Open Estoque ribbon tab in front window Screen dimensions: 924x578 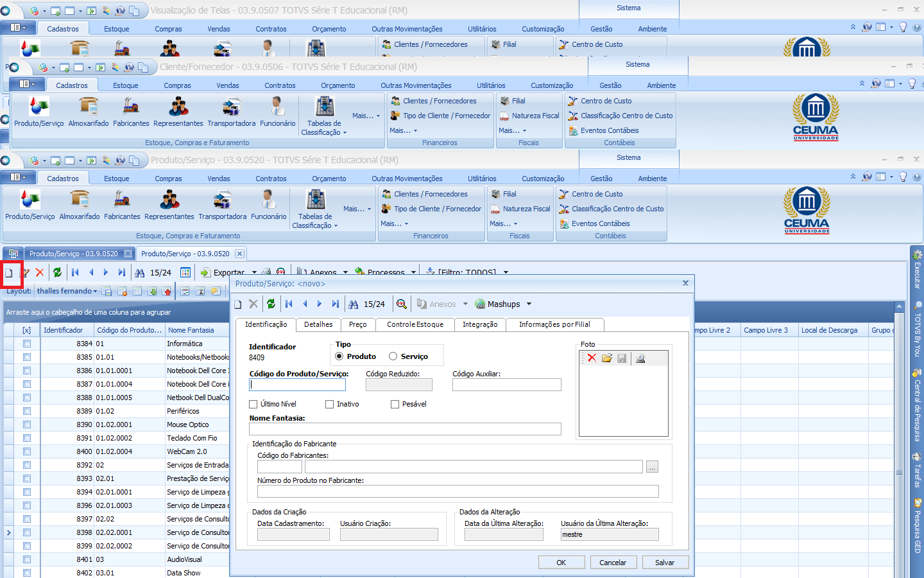[x=117, y=179]
